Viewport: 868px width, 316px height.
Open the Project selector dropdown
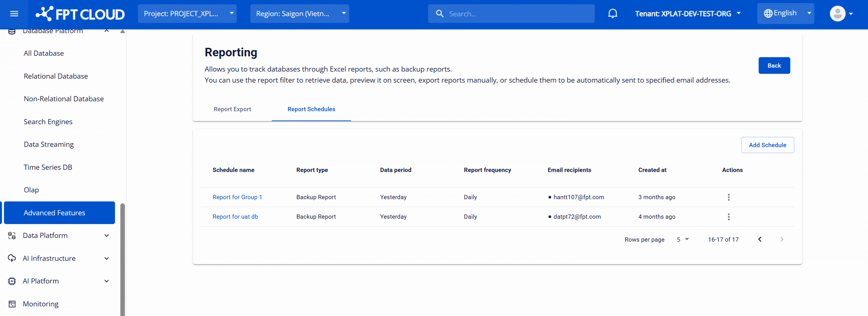pos(187,14)
